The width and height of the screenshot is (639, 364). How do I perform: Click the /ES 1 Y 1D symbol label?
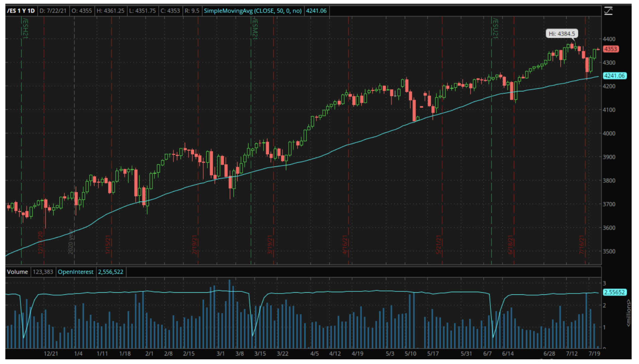[21, 11]
